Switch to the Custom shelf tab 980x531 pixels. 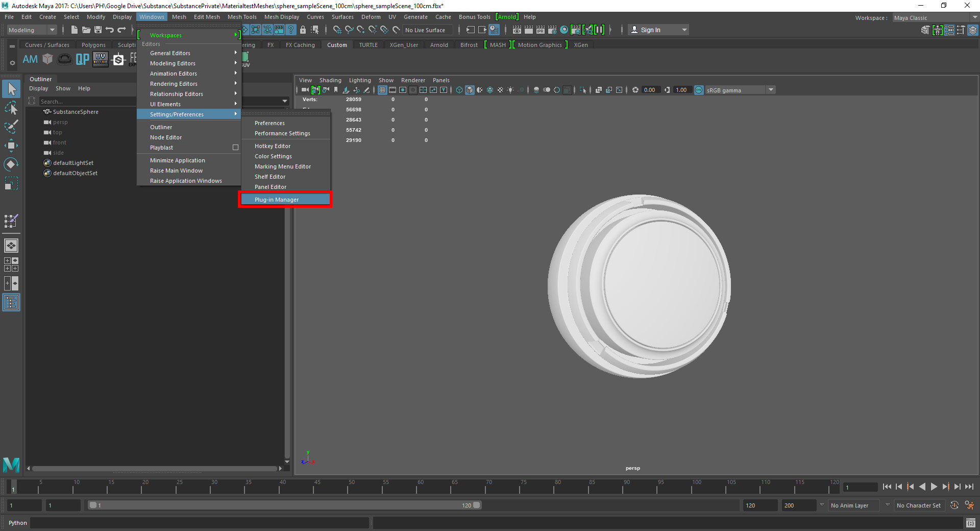[337, 45]
